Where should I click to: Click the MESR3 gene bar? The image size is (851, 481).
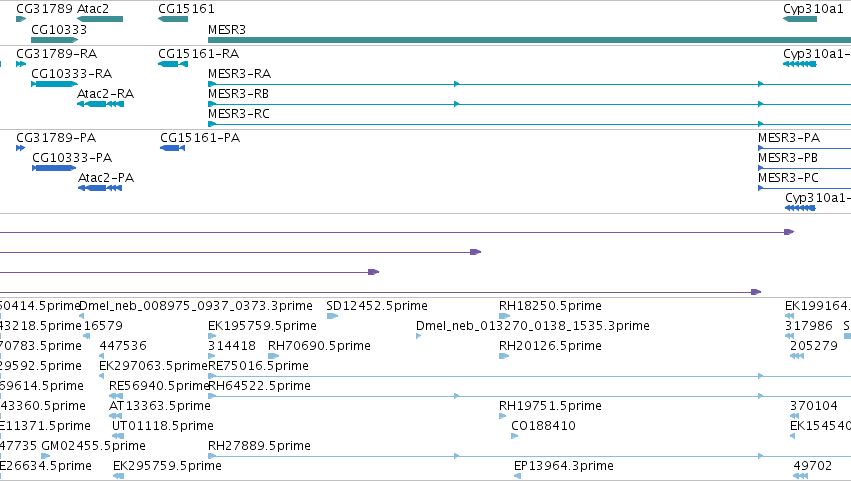(529, 40)
